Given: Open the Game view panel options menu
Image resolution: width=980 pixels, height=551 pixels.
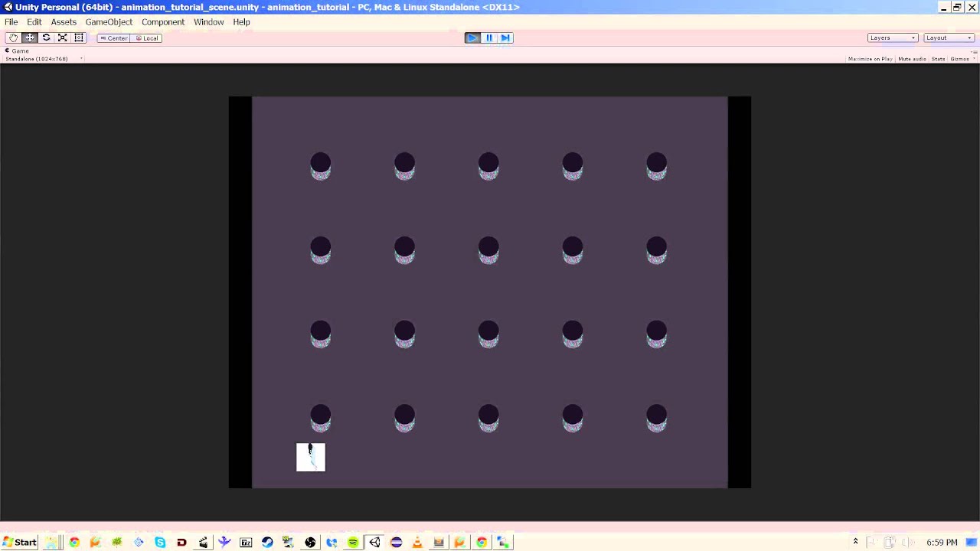Looking at the screenshot, I should point(974,51).
